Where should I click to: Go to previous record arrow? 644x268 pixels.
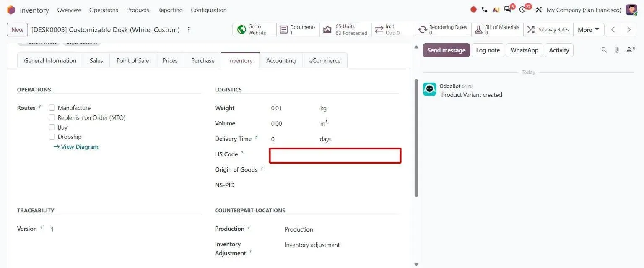click(x=613, y=29)
